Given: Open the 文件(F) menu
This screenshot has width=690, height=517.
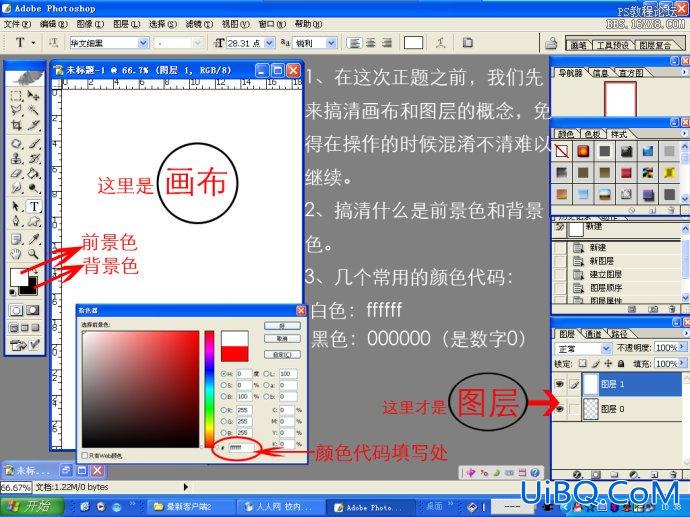Looking at the screenshot, I should point(17,24).
